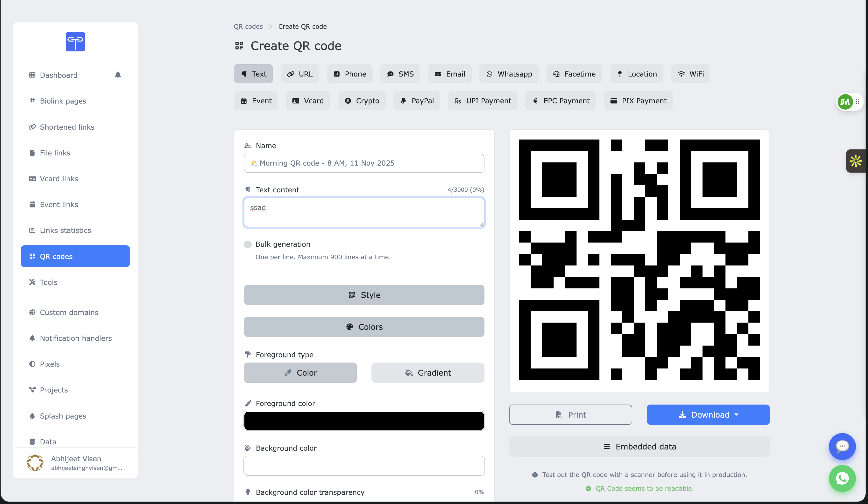Switch Foreground type to Gradient

coord(427,372)
